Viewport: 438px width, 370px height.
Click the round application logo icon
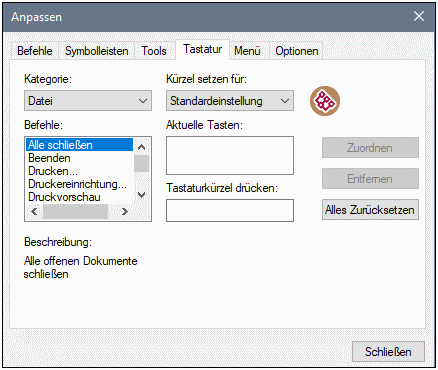tap(325, 101)
